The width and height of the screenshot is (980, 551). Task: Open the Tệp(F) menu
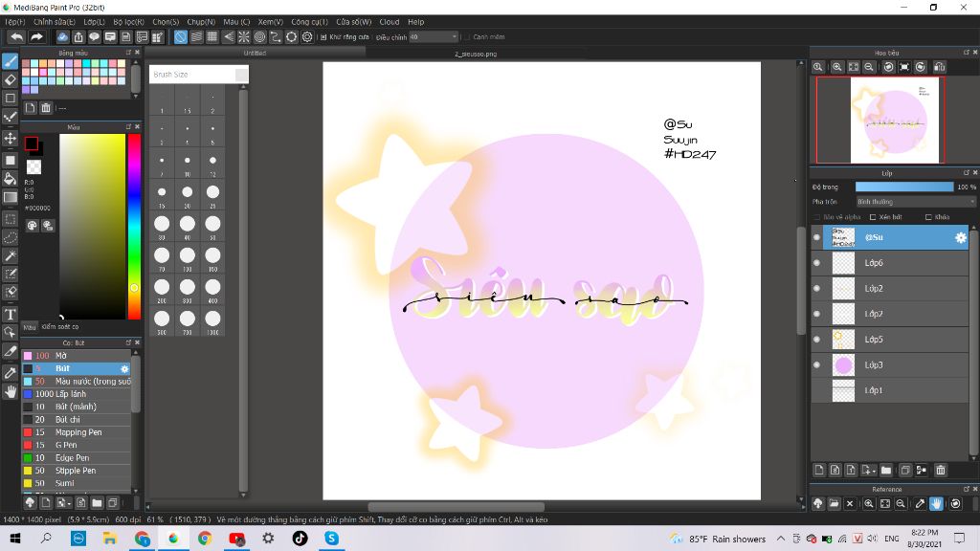(15, 22)
